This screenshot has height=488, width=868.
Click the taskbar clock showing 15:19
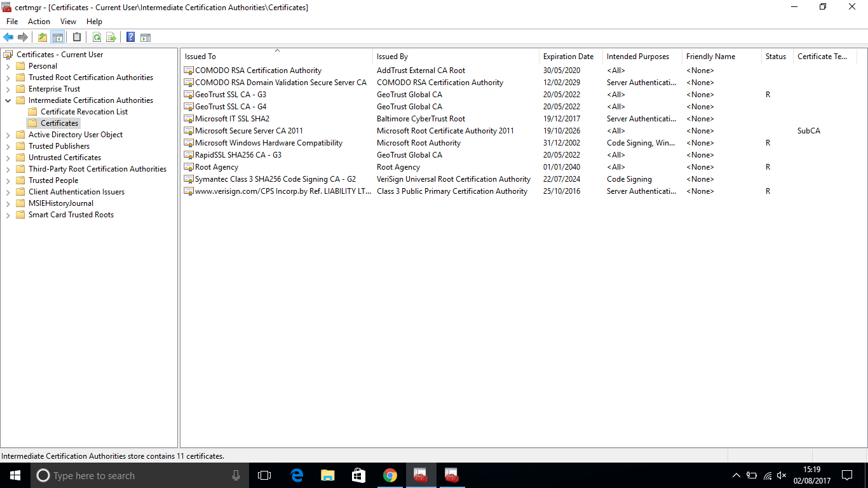811,475
